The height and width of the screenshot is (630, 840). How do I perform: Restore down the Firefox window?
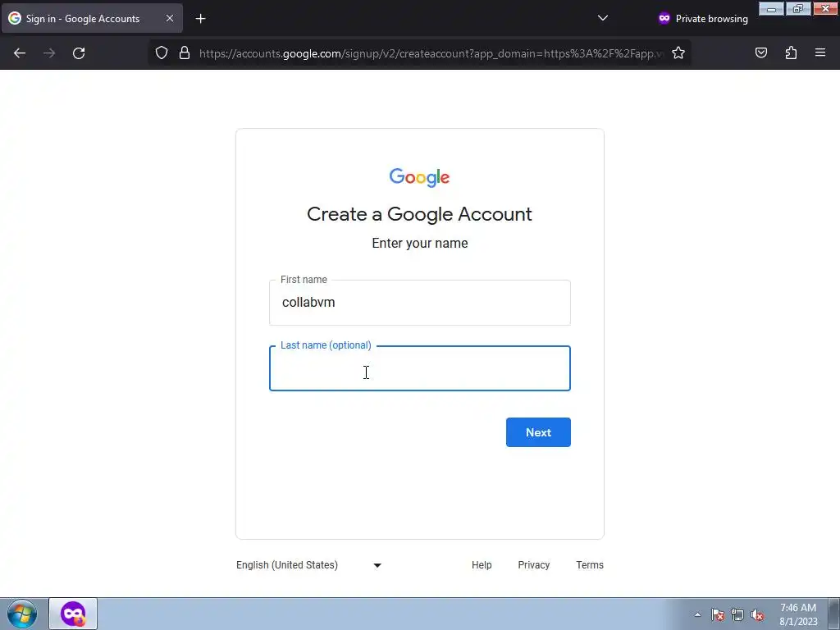point(798,8)
